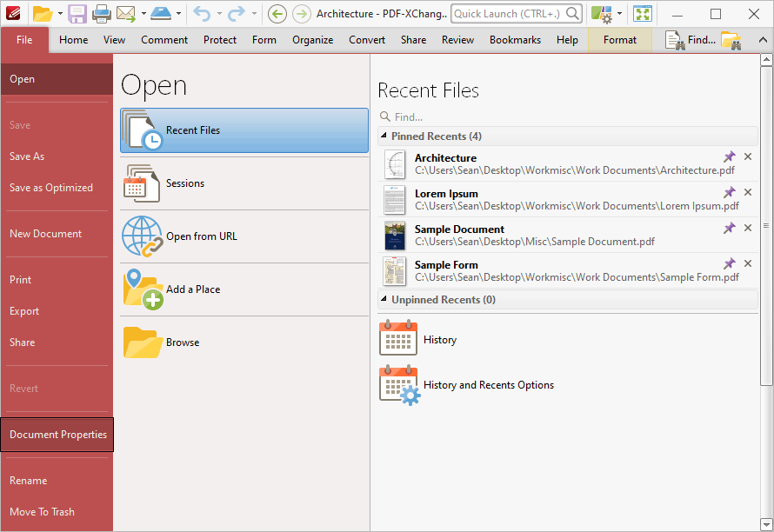Select the Email document toolbar icon
Image resolution: width=774 pixels, height=532 pixels.
coord(127,14)
